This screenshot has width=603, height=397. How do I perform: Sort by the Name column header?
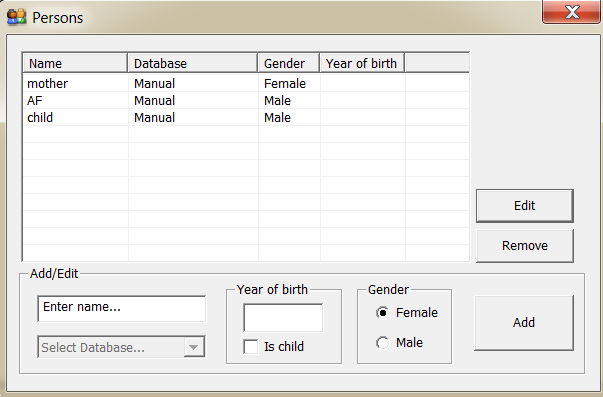(75, 63)
